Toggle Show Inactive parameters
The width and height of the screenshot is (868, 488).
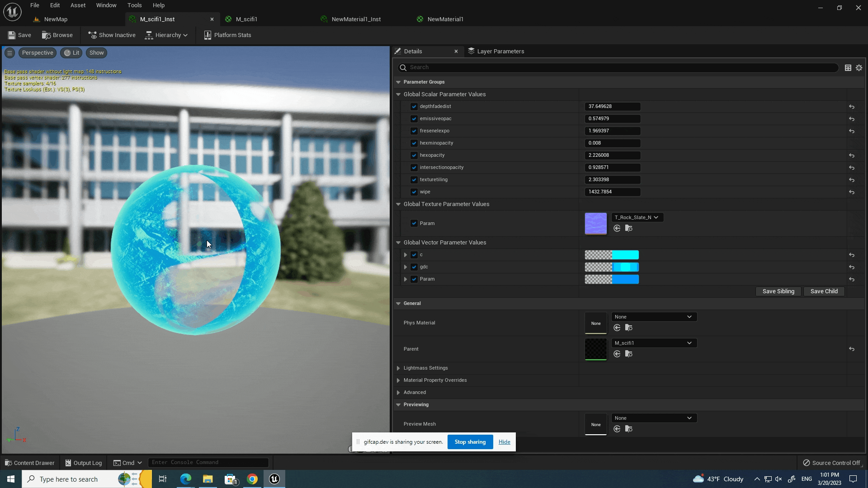click(112, 35)
